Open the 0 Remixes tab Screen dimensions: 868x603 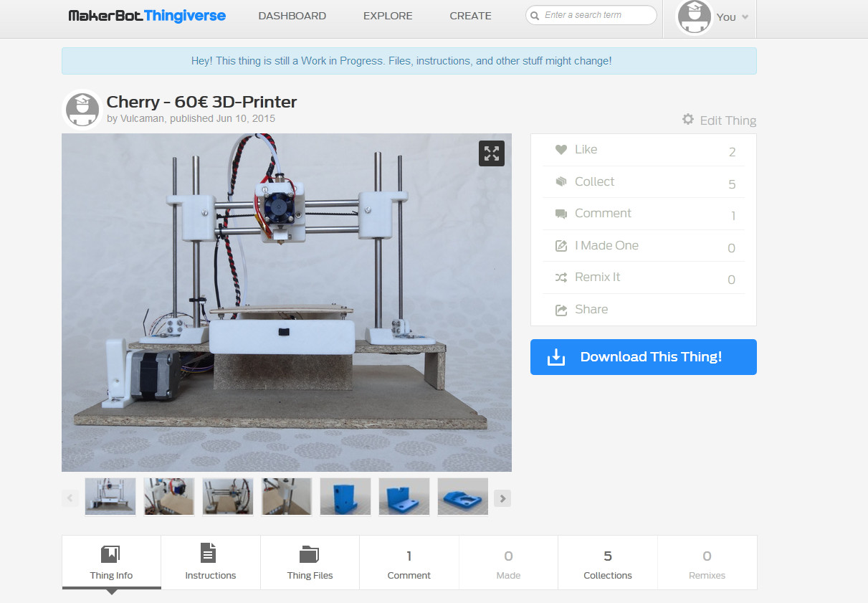pyautogui.click(x=707, y=562)
